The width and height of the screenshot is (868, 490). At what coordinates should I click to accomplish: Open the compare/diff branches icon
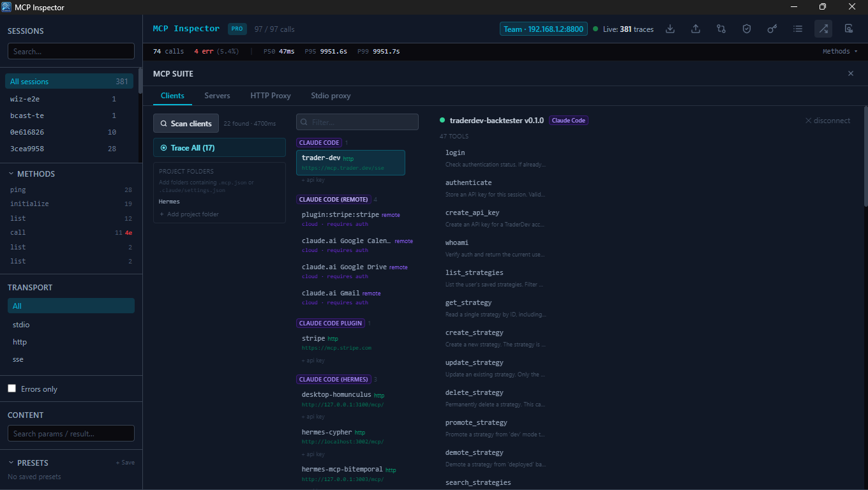tap(721, 29)
